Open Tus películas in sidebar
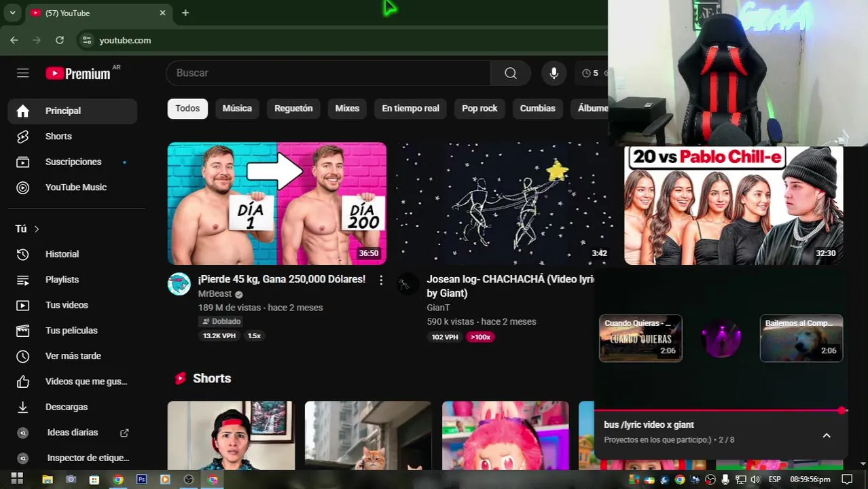Viewport: 868px width, 489px height. click(x=73, y=331)
